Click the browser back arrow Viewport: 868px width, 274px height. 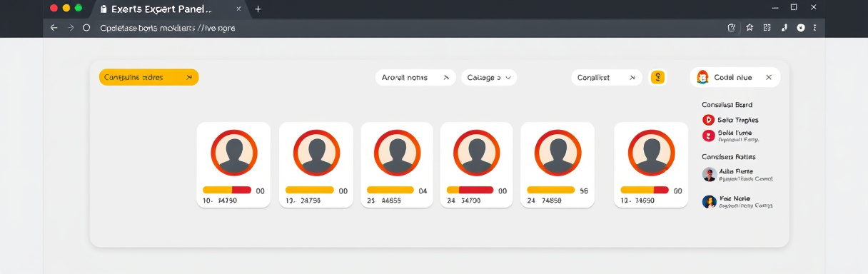(x=54, y=28)
